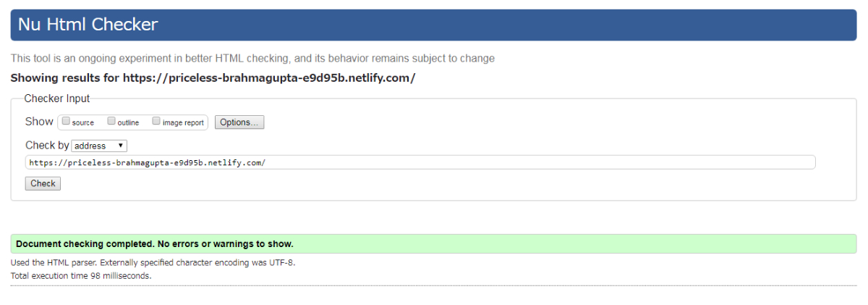The image size is (868, 305).
Task: Click the 'Checker Input' legend
Action: (57, 99)
